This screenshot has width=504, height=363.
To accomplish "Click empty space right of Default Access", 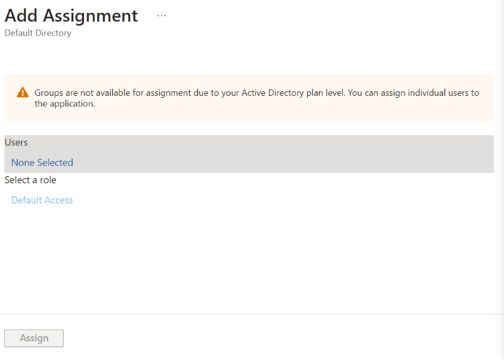I will point(283,200).
